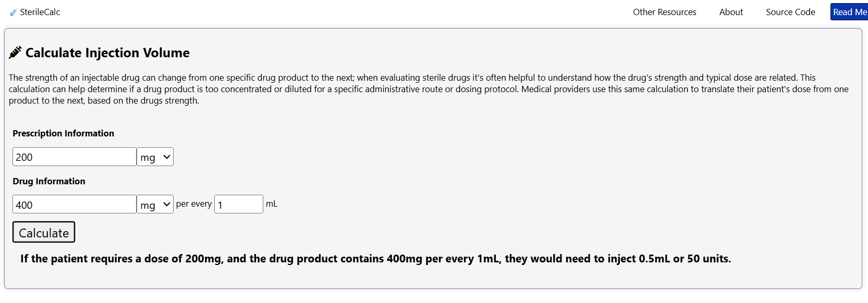The height and width of the screenshot is (303, 868).
Task: Click Calculate to recompute the injection volume
Action: click(43, 232)
